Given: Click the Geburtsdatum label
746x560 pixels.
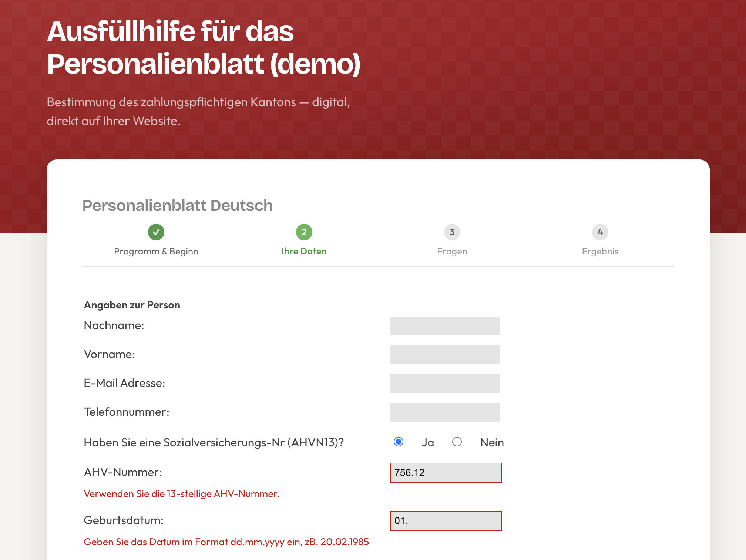Looking at the screenshot, I should 124,520.
